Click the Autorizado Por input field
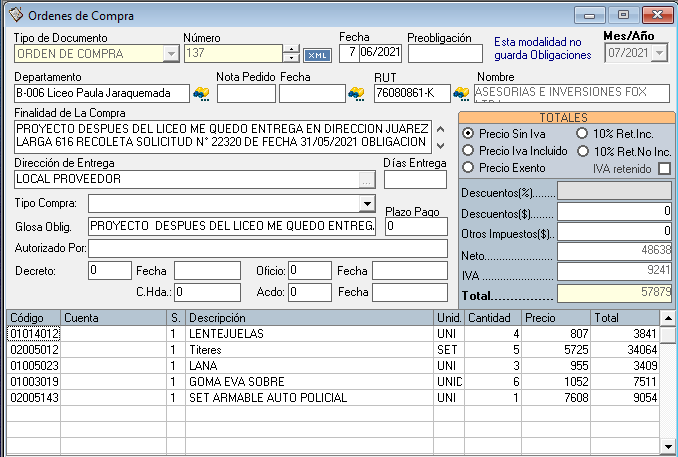 pyautogui.click(x=268, y=249)
